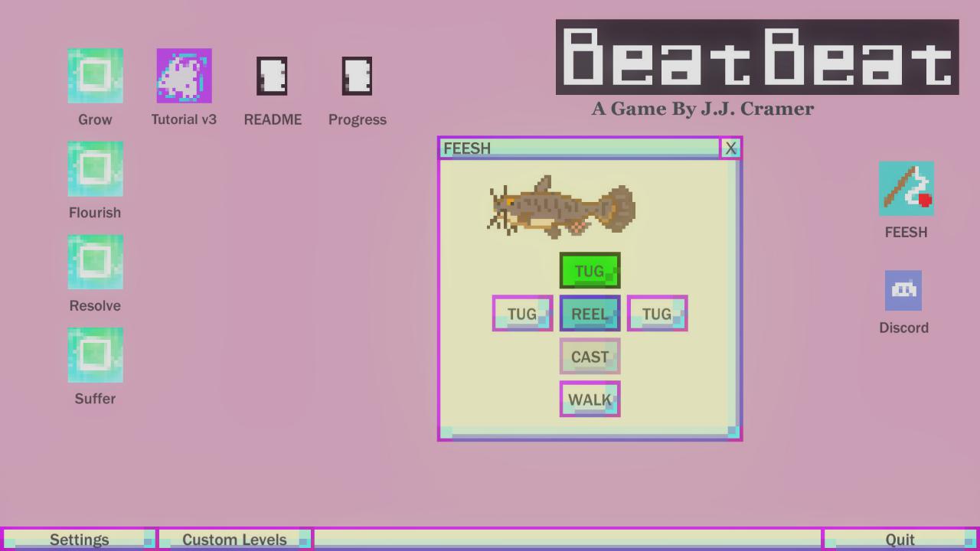Open the Progress file icon
Viewport: 980px width, 551px height.
[357, 76]
